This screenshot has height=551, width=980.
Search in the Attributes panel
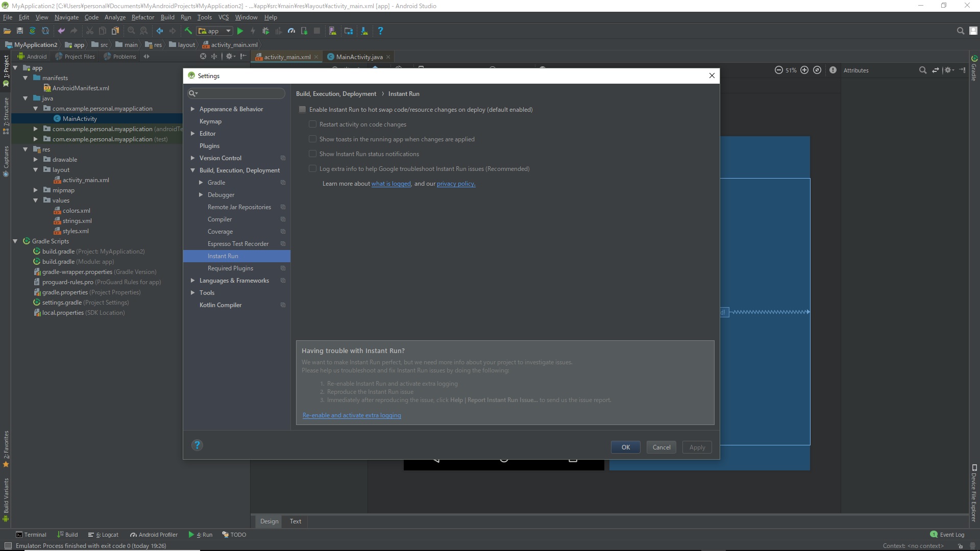pos(923,70)
